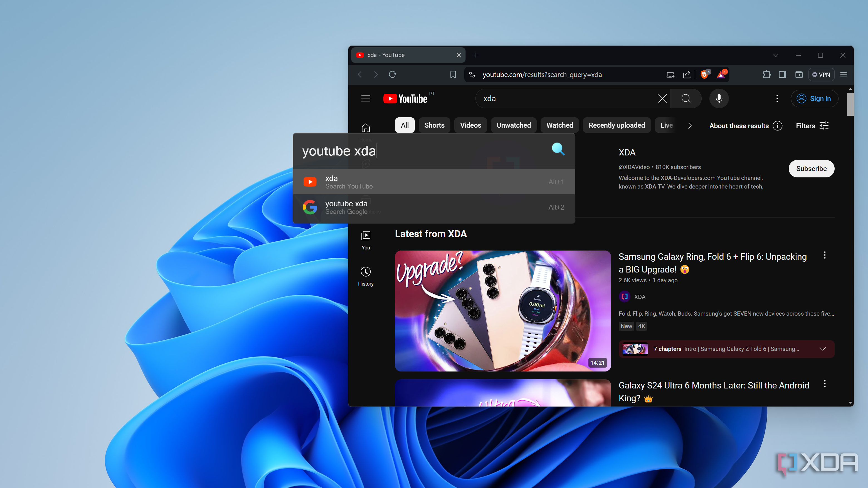This screenshot has width=868, height=488.
Task: Open History in YouTube sidebar
Action: pos(366,276)
